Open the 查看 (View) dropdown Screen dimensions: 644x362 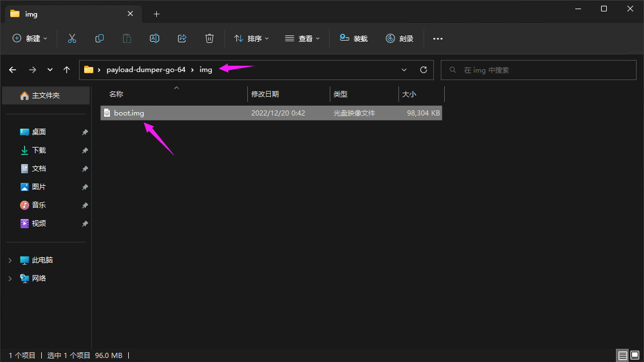click(302, 38)
